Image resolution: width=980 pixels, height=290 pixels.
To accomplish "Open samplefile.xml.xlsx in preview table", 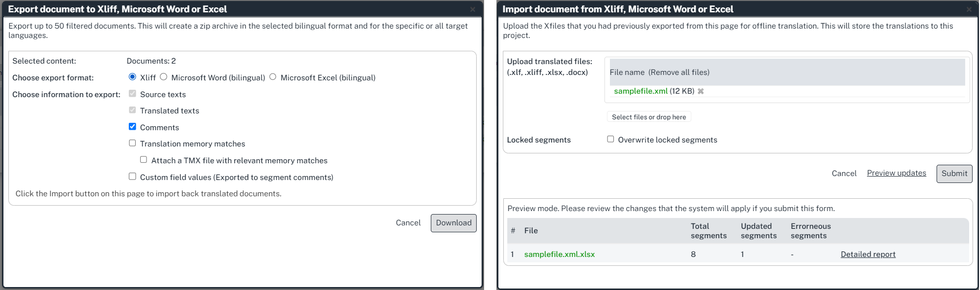I will click(x=559, y=254).
